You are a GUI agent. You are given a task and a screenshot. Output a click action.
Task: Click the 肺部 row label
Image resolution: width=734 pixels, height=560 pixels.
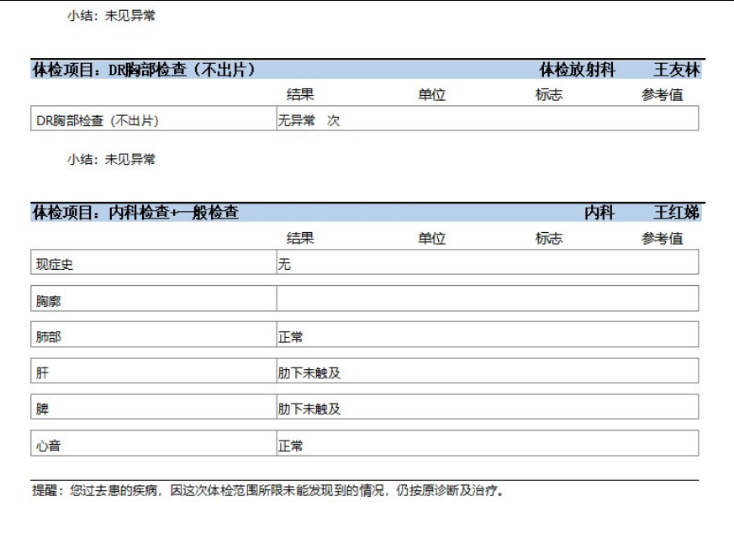pos(48,337)
